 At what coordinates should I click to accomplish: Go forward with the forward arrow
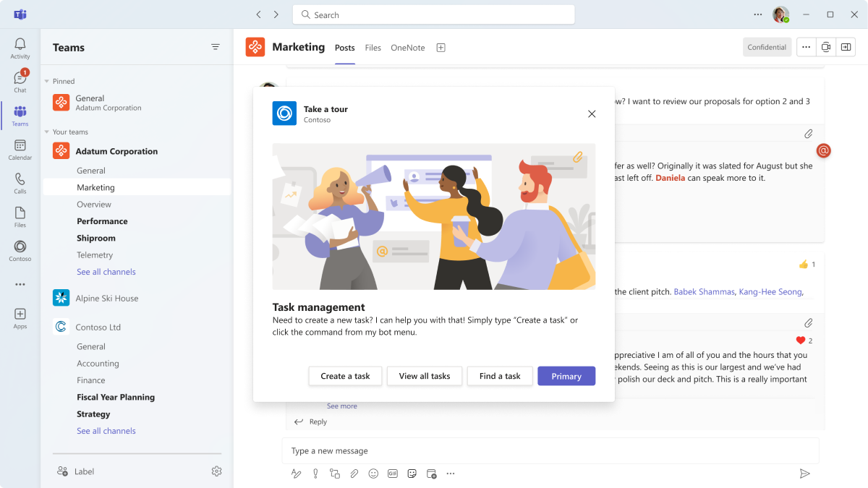click(x=276, y=14)
